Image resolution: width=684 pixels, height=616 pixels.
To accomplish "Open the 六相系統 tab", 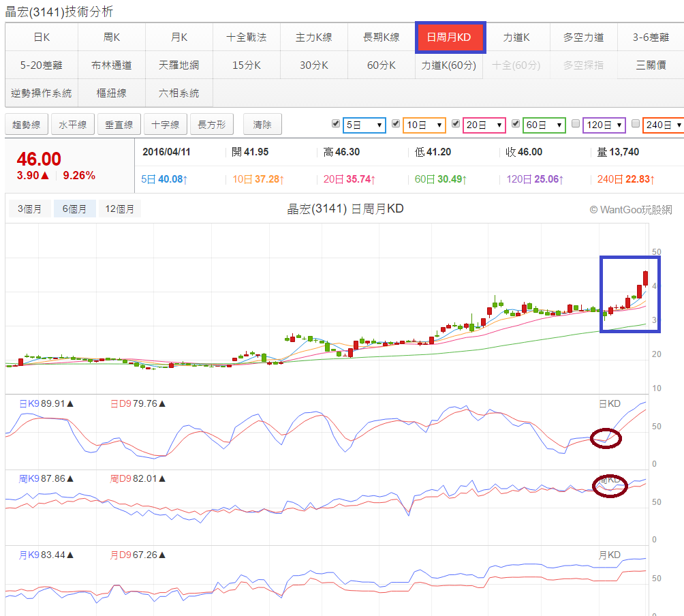I will coord(178,93).
